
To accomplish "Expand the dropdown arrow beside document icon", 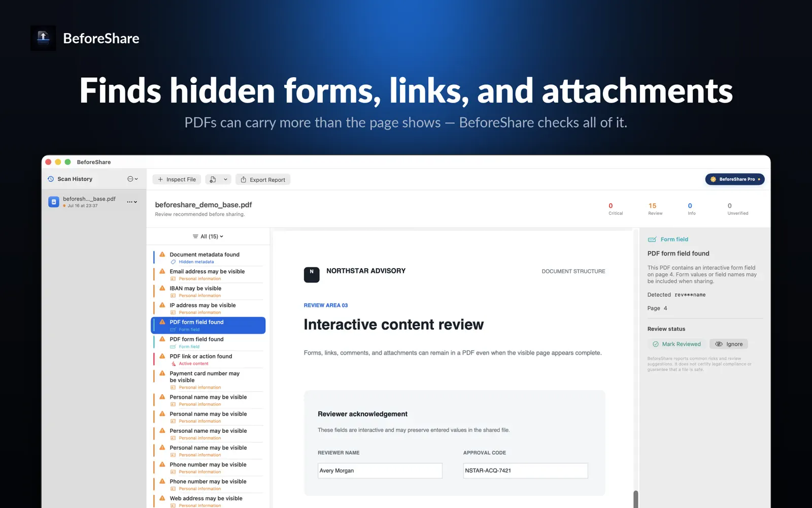I will point(225,179).
